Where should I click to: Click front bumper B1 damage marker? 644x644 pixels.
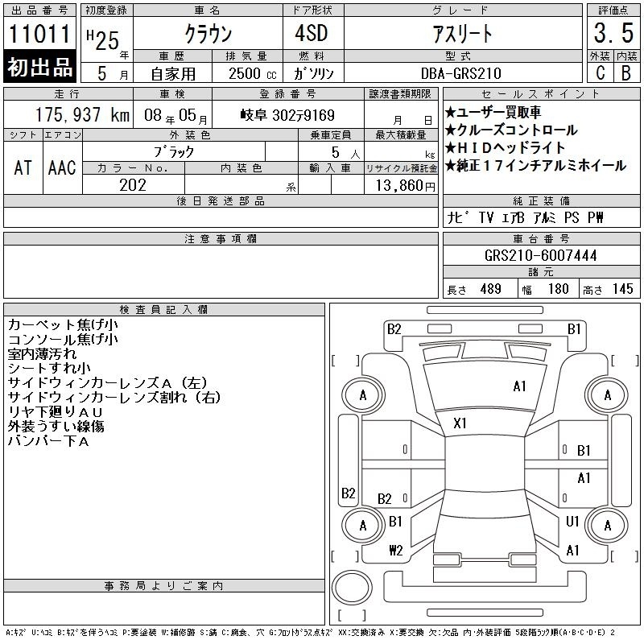pos(574,328)
